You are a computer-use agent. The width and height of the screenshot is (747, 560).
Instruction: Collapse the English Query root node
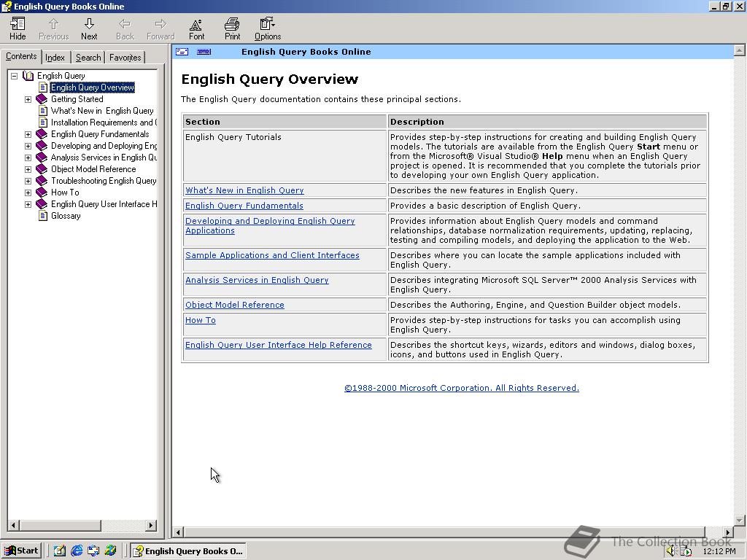coord(13,75)
